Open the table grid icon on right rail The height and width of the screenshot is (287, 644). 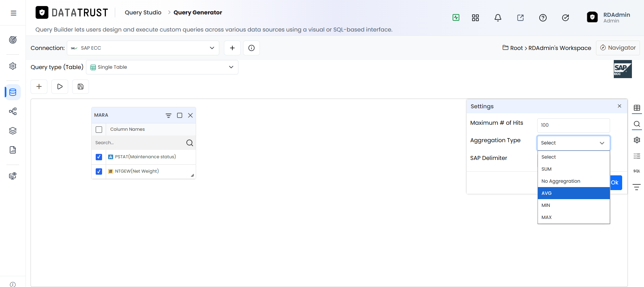coord(637,108)
